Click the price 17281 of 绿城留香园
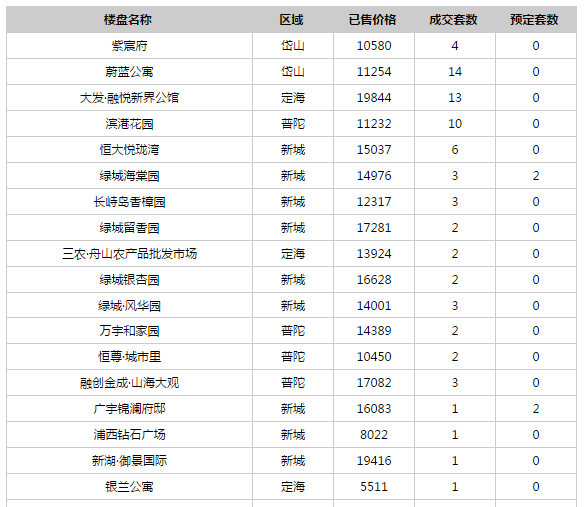 click(374, 228)
